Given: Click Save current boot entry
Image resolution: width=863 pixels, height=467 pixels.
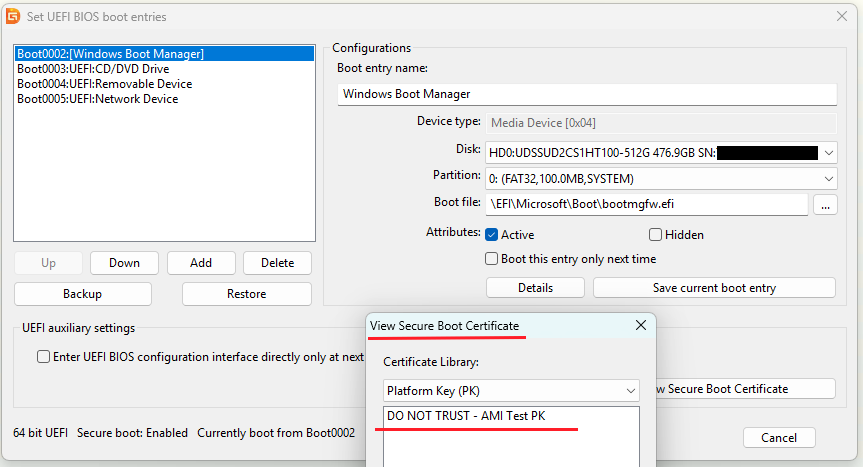Looking at the screenshot, I should 714,288.
